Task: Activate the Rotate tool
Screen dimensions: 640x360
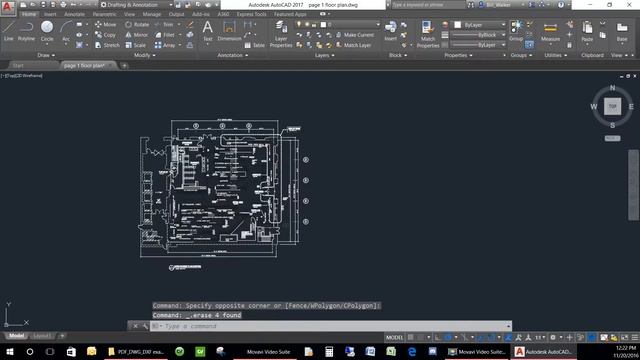Action: [137, 24]
